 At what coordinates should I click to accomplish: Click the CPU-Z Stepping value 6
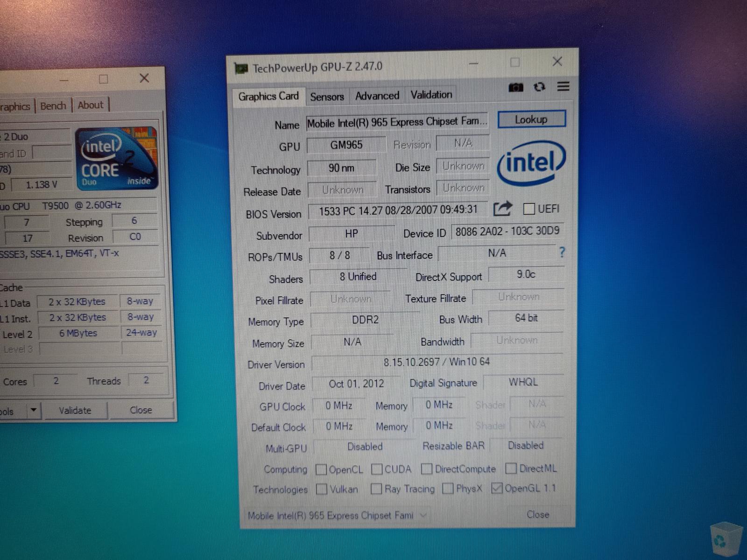click(x=134, y=221)
